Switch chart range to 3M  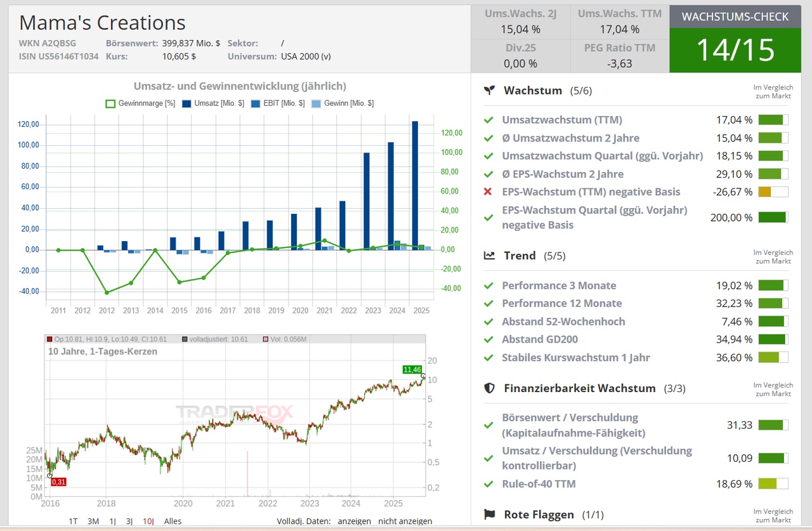(93, 521)
